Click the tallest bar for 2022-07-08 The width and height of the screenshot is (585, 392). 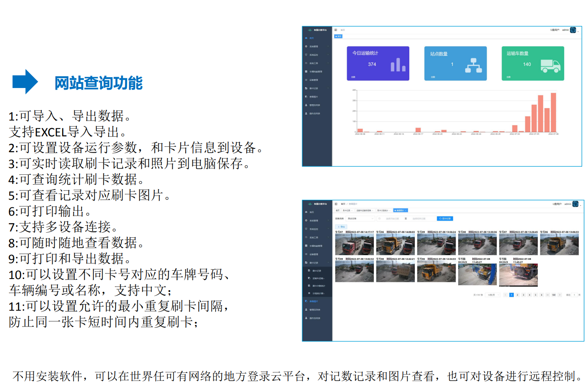point(553,113)
